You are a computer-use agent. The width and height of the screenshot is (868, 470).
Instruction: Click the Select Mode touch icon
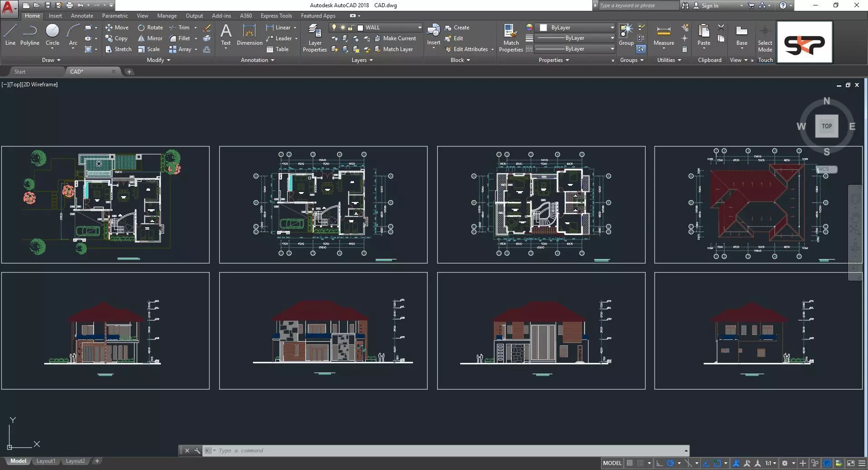[x=765, y=38]
